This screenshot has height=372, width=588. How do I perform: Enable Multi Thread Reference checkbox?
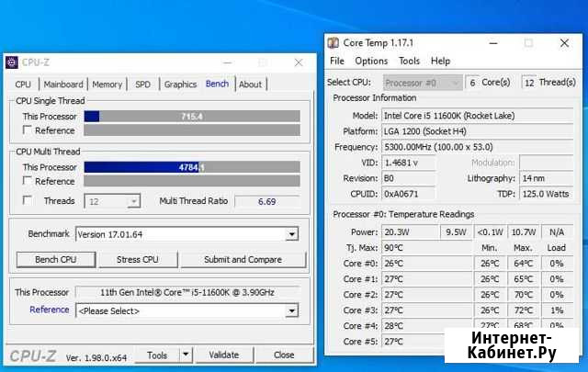coord(27,181)
